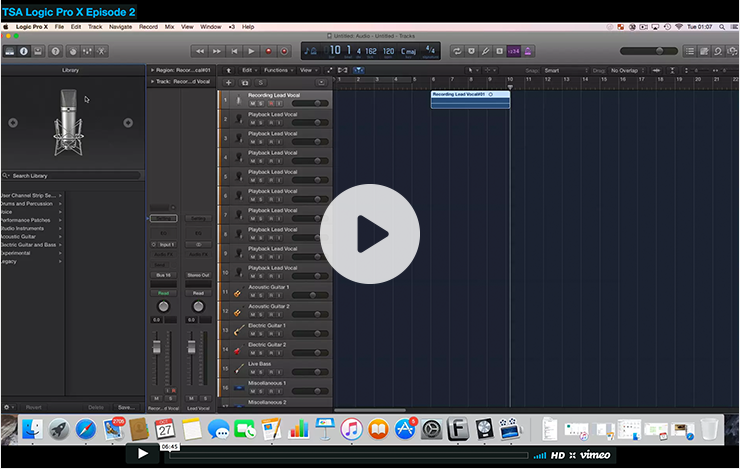Click the Show Flex button
Screen dimensions: 740x470
[343, 70]
